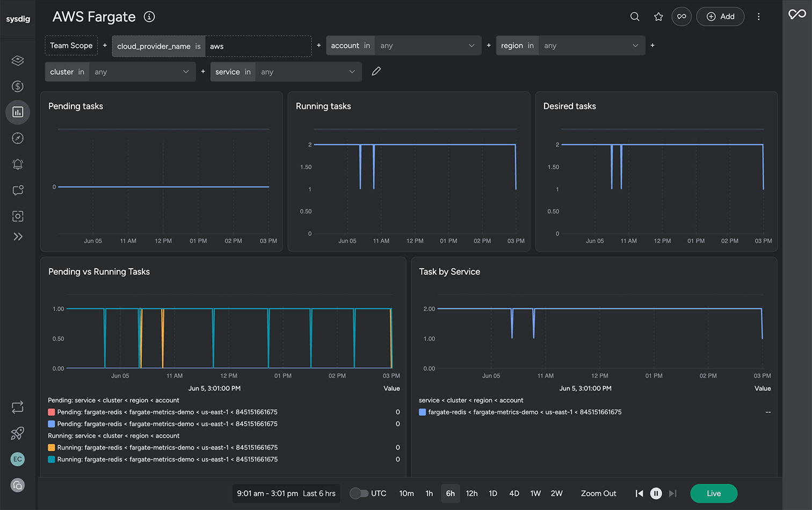Open the rocket get started icon
The image size is (812, 510).
tap(18, 433)
